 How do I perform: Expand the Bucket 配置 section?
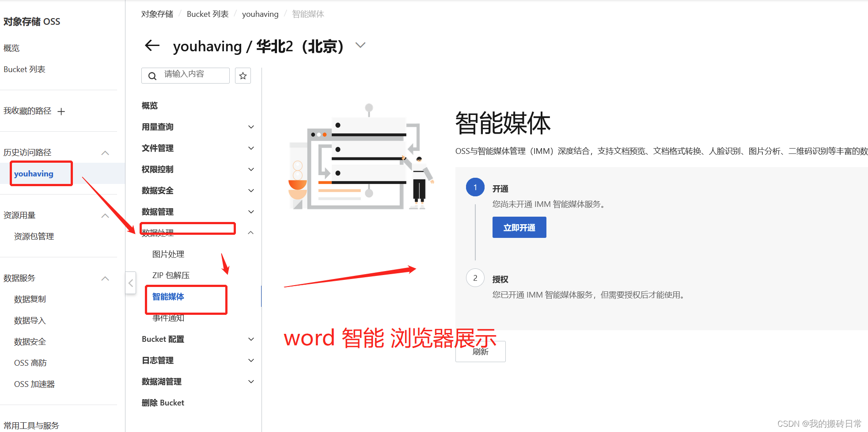[x=251, y=339]
